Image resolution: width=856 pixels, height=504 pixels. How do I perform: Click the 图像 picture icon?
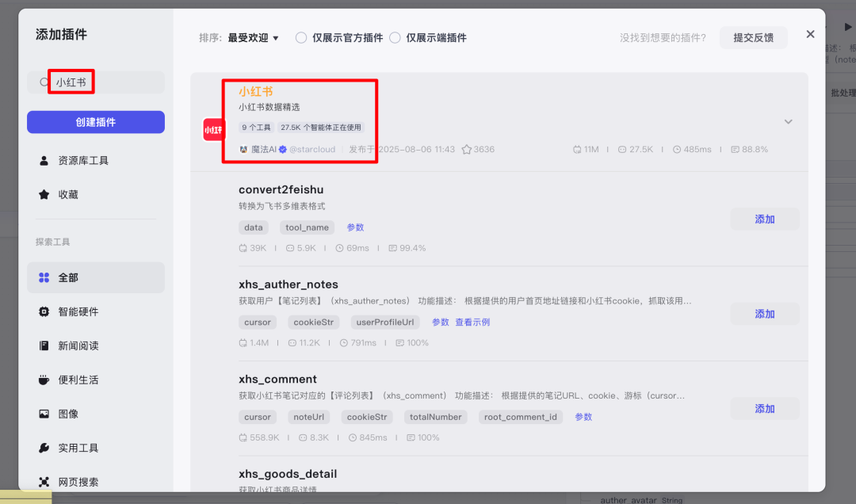coord(44,414)
